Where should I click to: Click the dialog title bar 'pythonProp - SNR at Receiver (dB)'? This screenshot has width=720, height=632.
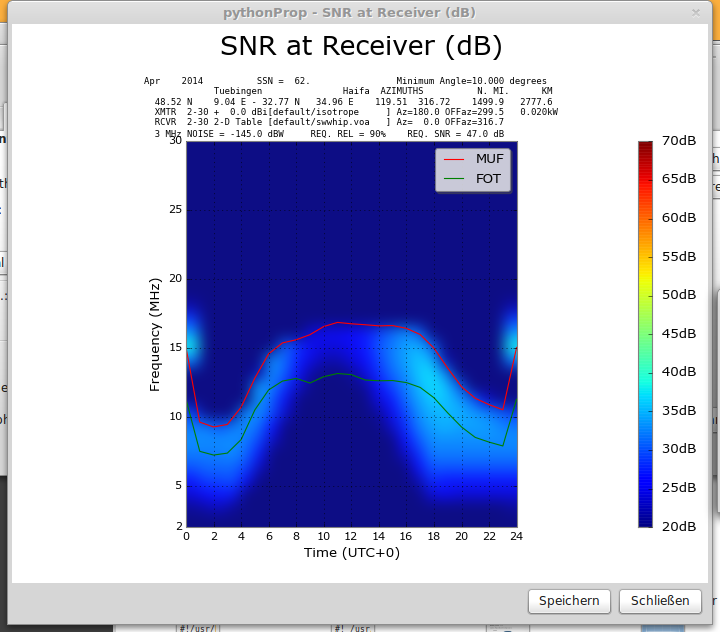coord(349,12)
